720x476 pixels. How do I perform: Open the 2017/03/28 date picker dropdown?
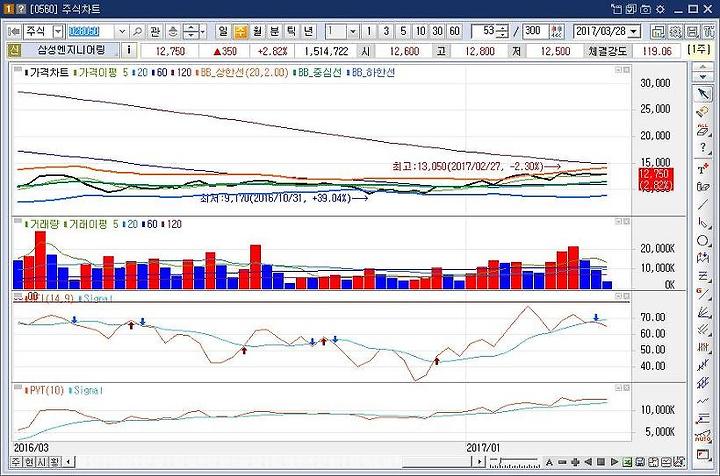[x=634, y=31]
